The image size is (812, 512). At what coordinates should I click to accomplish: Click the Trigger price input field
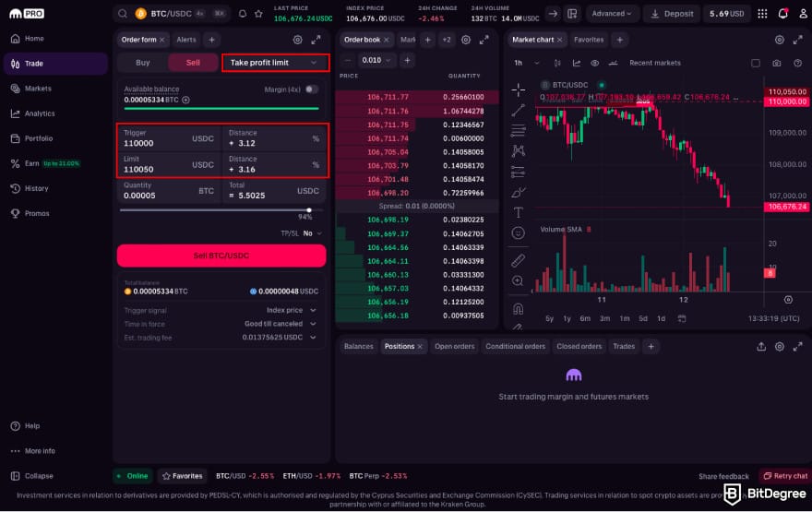[x=170, y=138]
